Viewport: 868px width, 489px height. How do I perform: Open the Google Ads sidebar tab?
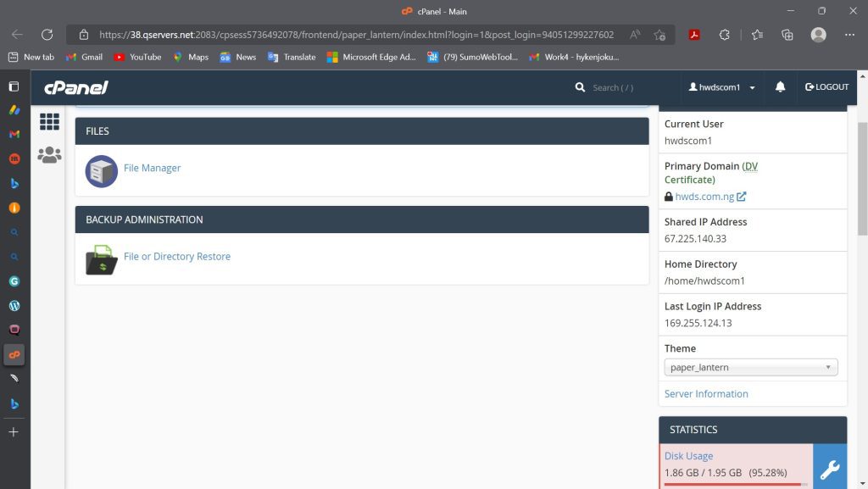pyautogui.click(x=14, y=109)
